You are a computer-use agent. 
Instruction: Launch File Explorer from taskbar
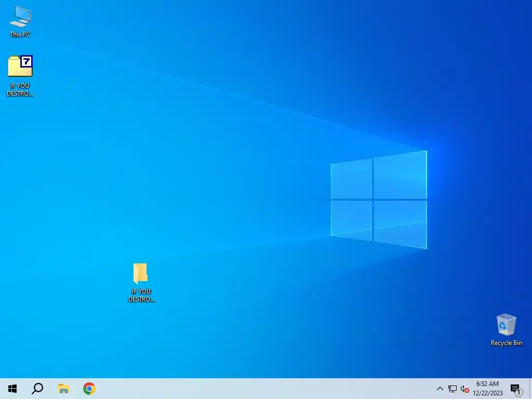[63, 389]
